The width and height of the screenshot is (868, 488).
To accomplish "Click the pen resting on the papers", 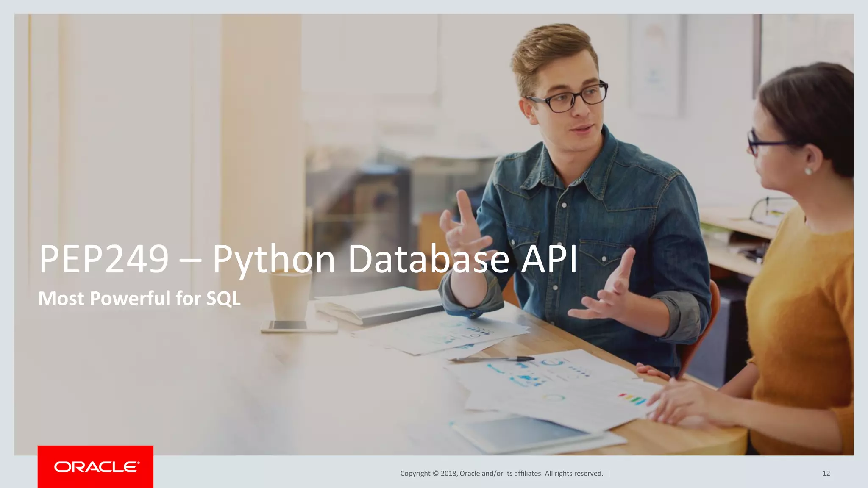I will 492,359.
